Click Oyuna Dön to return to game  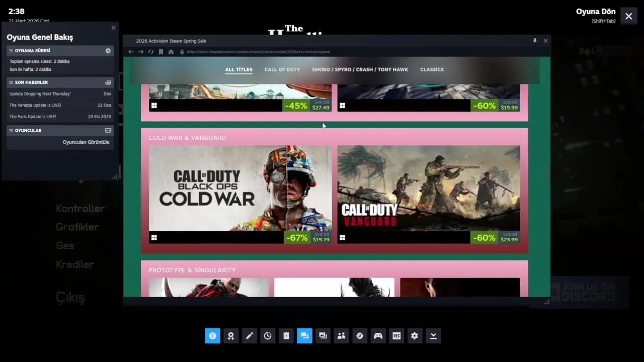596,12
